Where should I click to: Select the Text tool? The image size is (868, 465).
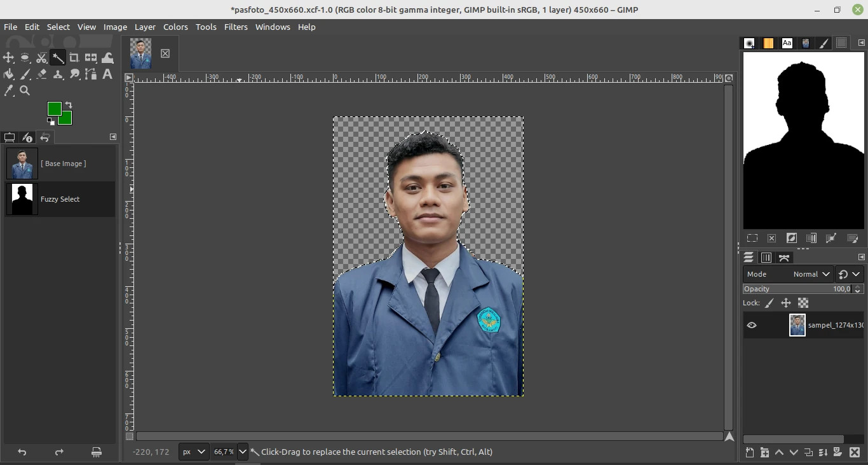(107, 74)
